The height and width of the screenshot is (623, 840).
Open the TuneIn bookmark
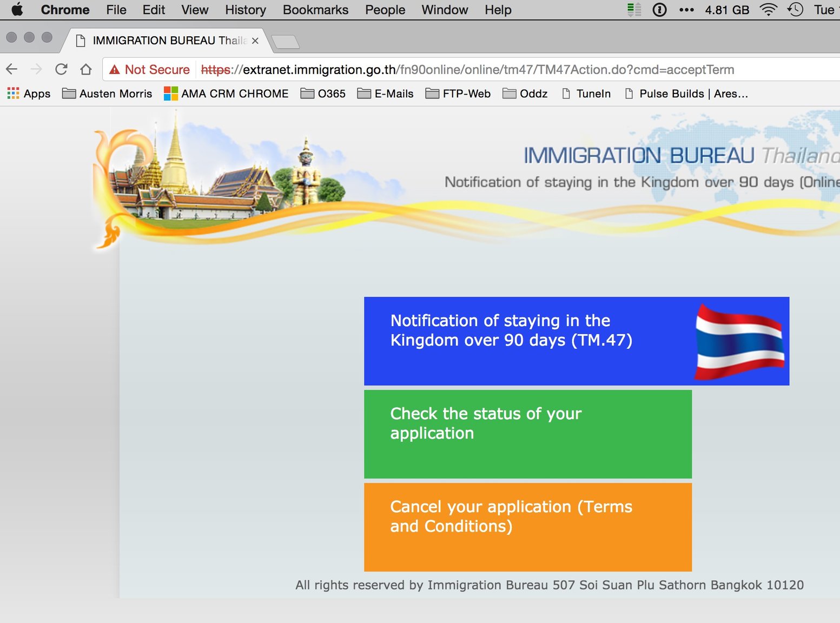(586, 94)
